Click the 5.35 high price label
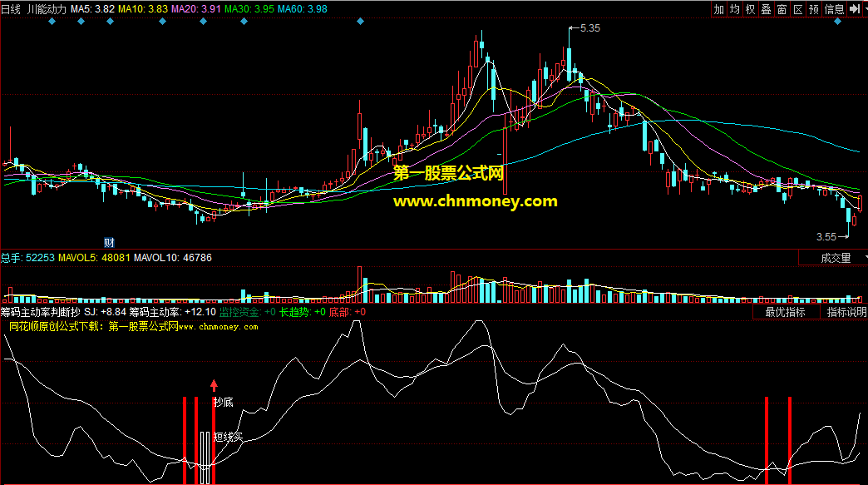 [x=590, y=28]
